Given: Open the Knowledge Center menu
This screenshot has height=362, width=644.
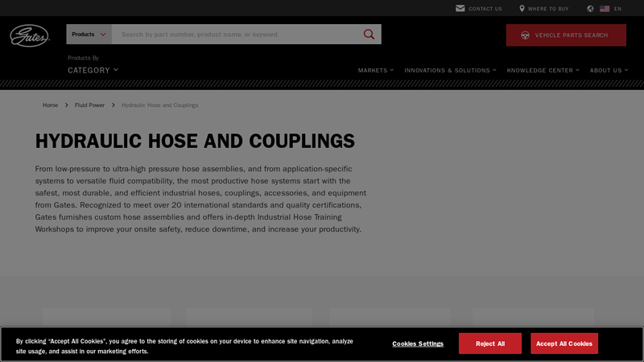Looking at the screenshot, I should click(543, 70).
